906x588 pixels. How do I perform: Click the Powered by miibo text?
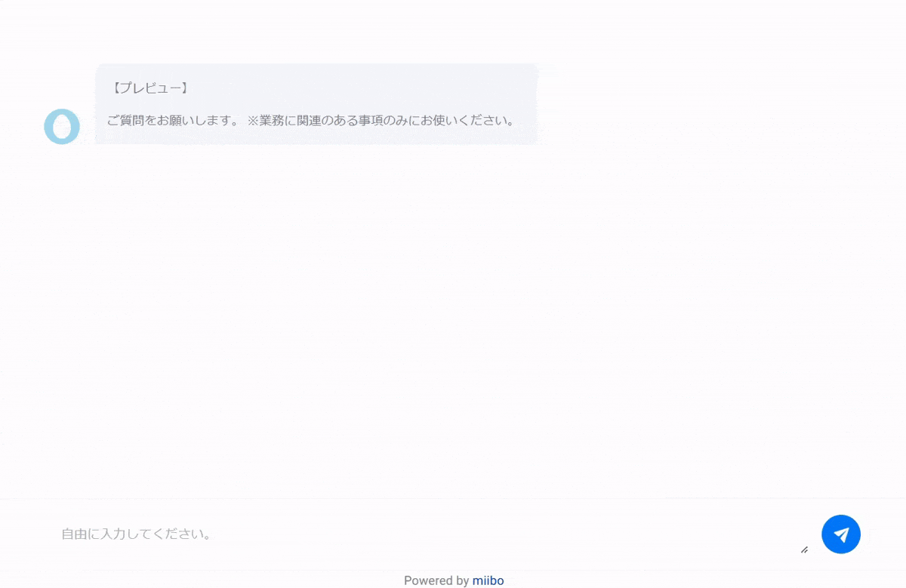(x=454, y=580)
